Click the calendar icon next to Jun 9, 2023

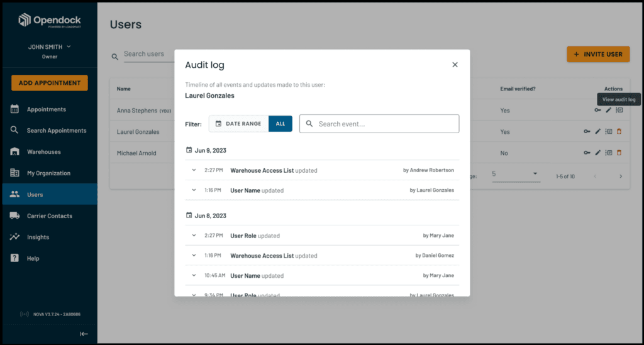click(189, 150)
